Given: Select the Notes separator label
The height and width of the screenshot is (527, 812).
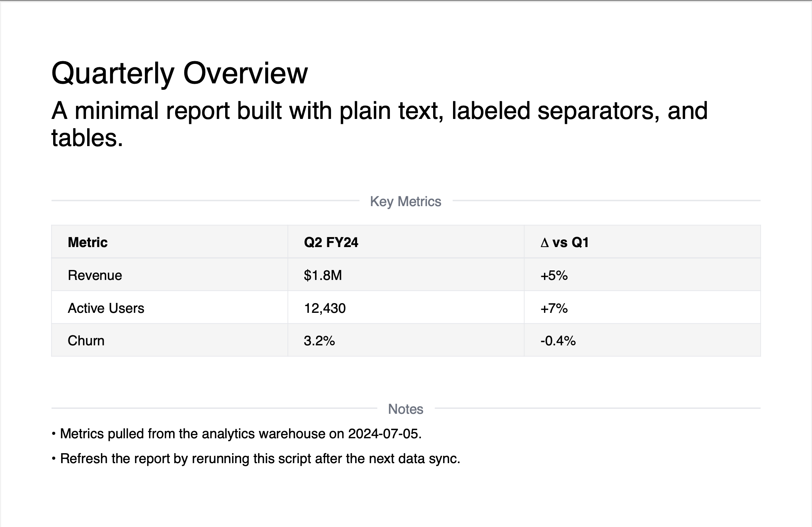Looking at the screenshot, I should tap(406, 409).
